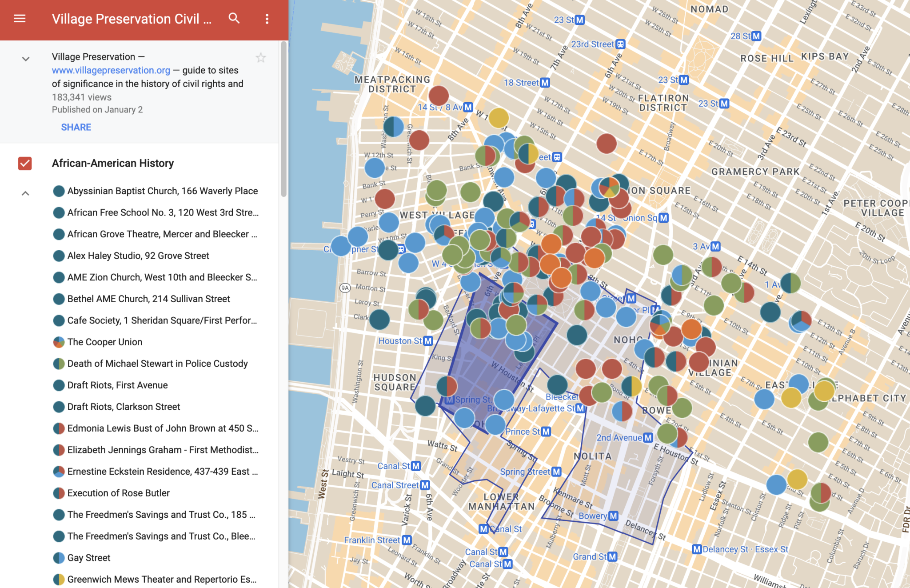The height and width of the screenshot is (588, 910).
Task: Open the www.villagepreservation.org link
Action: click(111, 70)
